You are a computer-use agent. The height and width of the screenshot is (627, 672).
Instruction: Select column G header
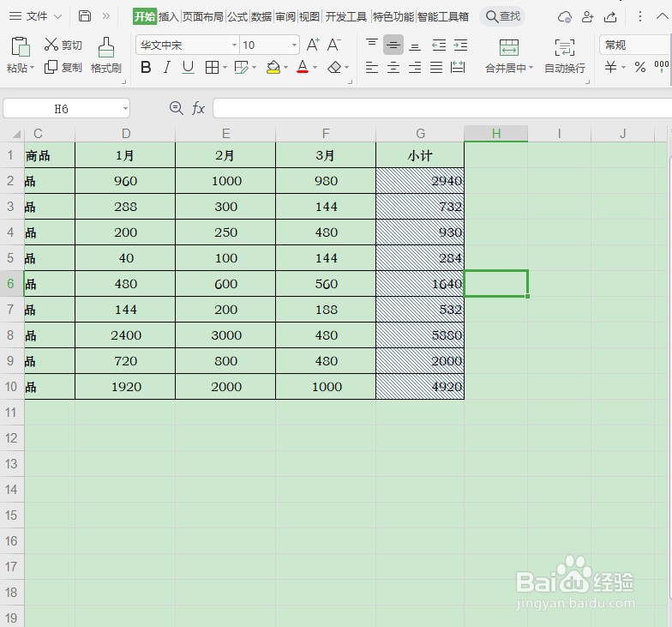click(420, 134)
